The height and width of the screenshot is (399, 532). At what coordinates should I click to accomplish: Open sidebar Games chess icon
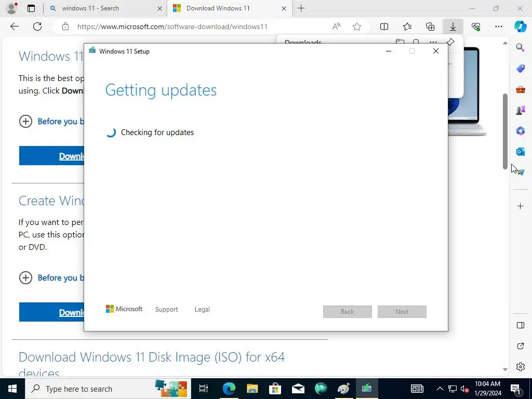[520, 110]
